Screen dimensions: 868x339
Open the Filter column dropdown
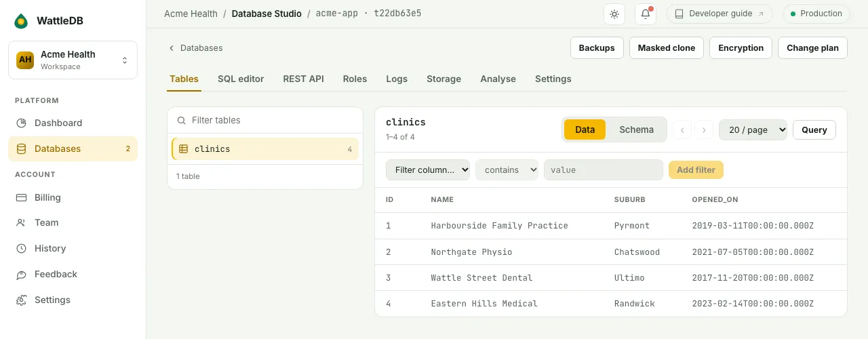coord(428,169)
